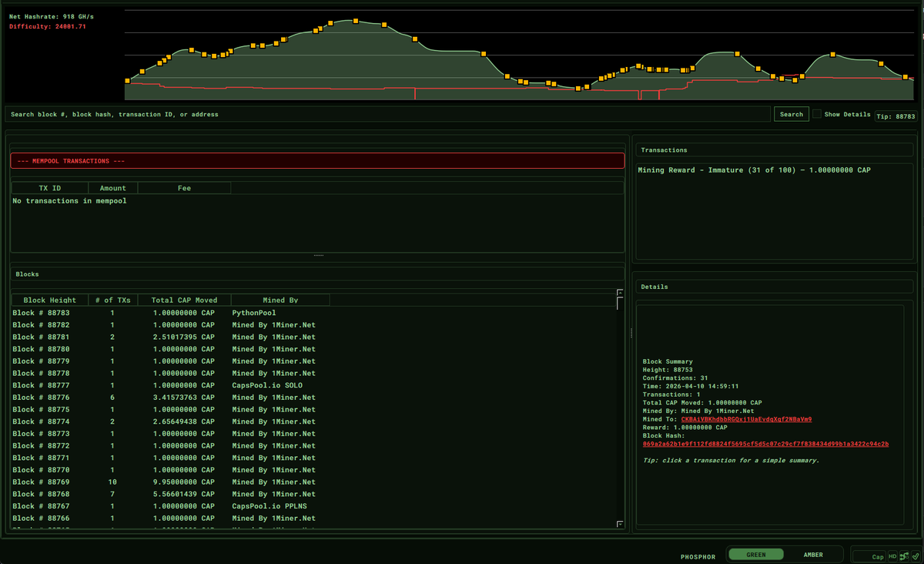Click PythonPool miner name
Screen dimensions: 924x564
coord(254,314)
